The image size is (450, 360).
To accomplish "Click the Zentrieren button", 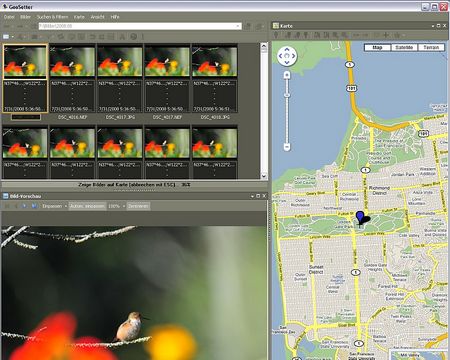I will (138, 206).
